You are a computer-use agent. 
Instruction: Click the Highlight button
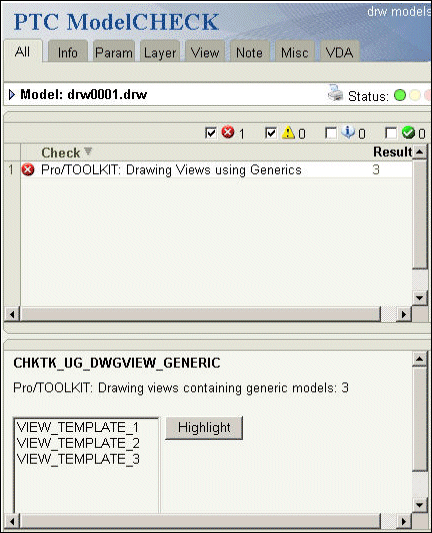[204, 428]
